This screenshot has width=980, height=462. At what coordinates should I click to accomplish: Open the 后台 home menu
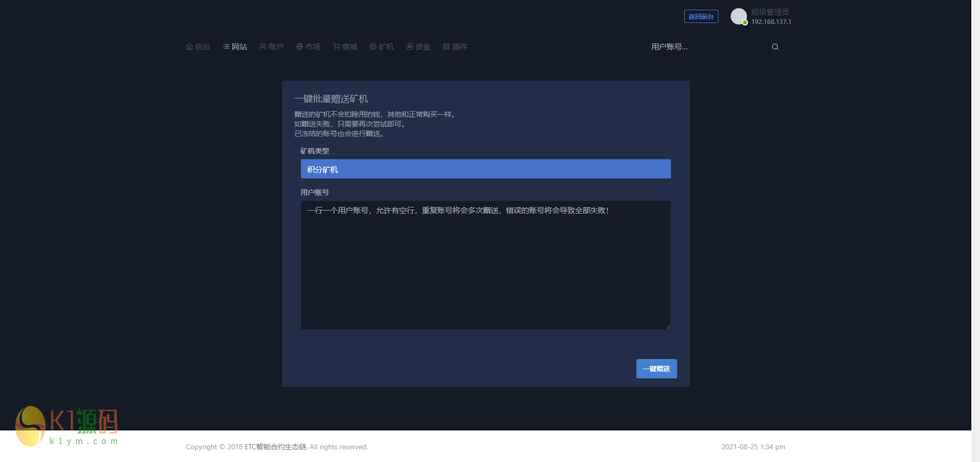tap(198, 47)
